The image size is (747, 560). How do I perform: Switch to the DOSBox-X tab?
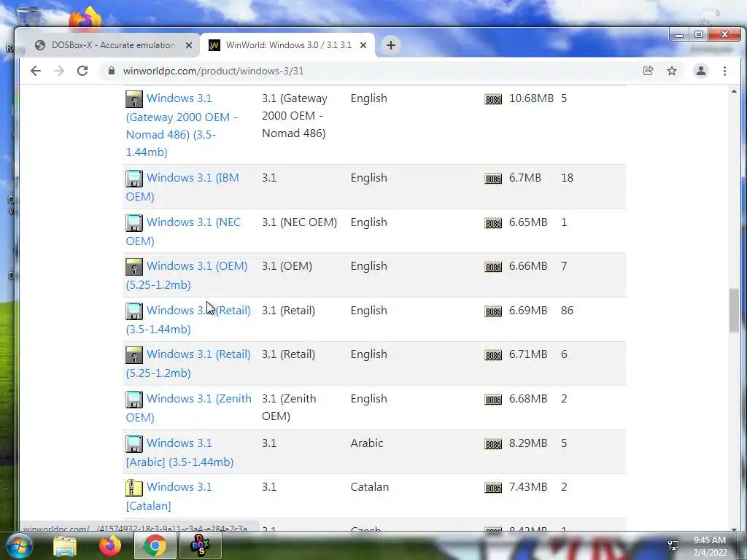click(x=113, y=45)
